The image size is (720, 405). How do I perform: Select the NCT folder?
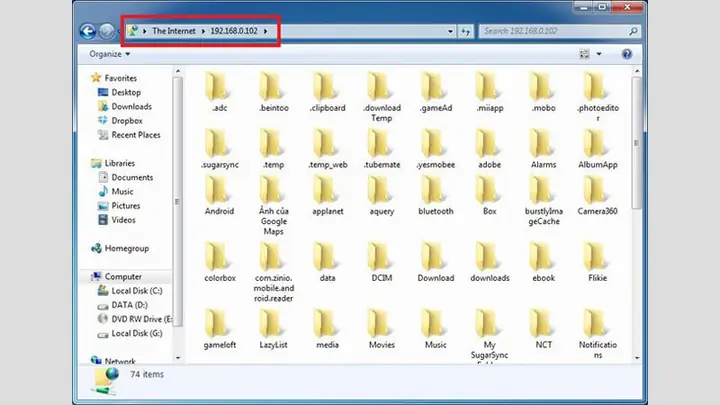[543, 329]
